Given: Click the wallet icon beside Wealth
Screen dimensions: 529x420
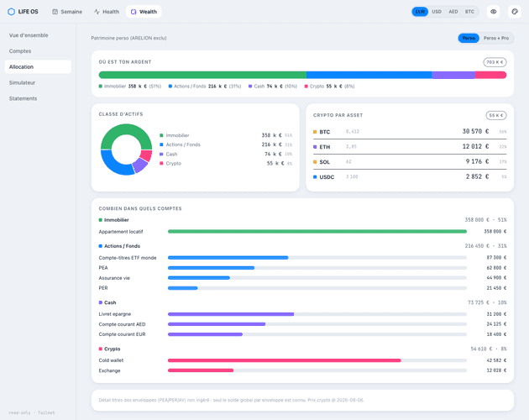Looking at the screenshot, I should click(134, 12).
